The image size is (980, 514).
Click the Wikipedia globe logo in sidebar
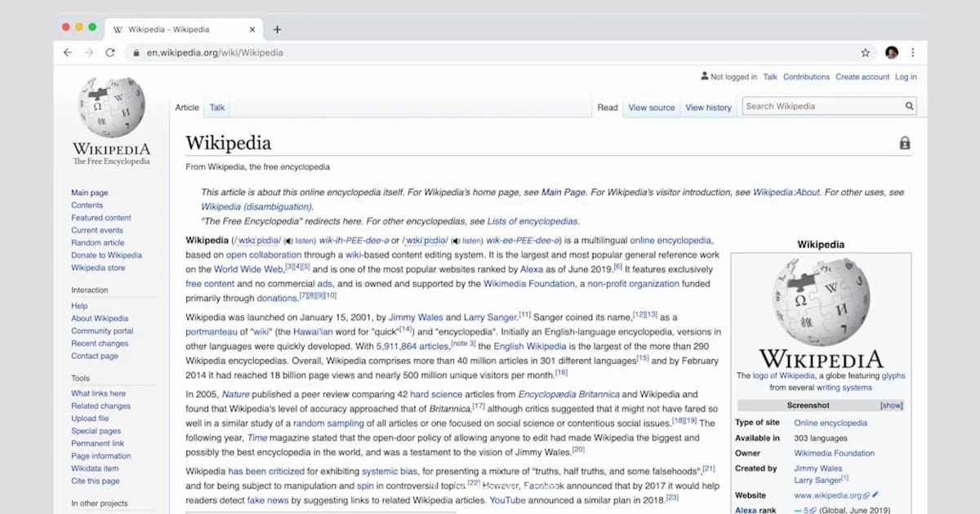tap(111, 108)
